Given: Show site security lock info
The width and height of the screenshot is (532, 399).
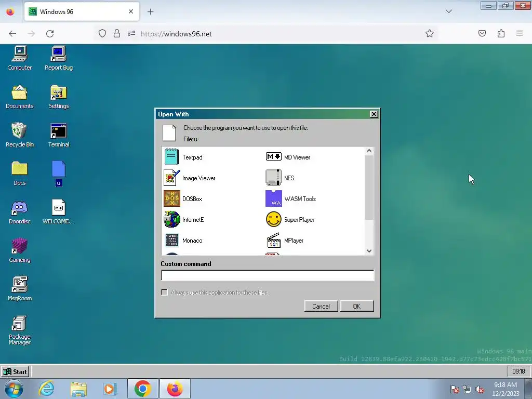Looking at the screenshot, I should 117,33.
